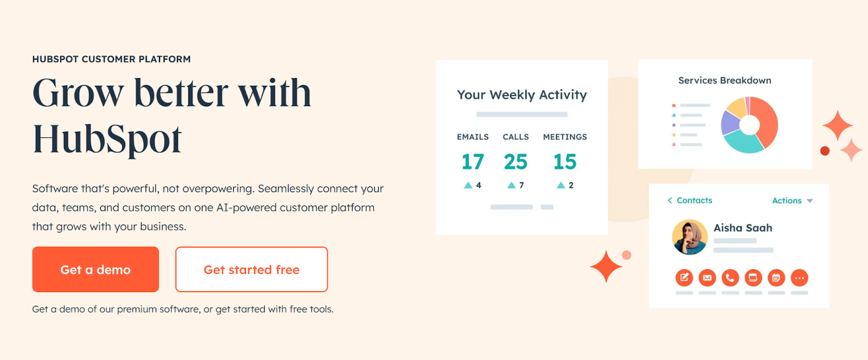Click the laptop screen icon on contact card
The image size is (868, 360).
point(753,278)
